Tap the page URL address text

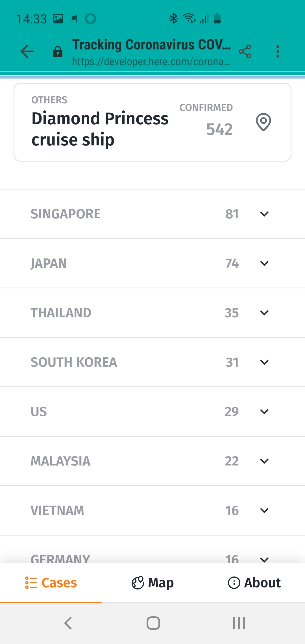tap(151, 61)
